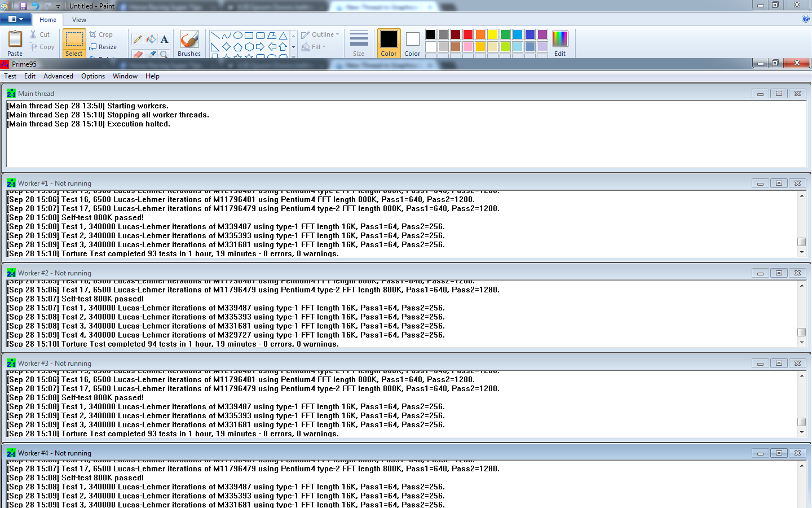
Task: Select the Color 1 black box
Action: coord(389,43)
